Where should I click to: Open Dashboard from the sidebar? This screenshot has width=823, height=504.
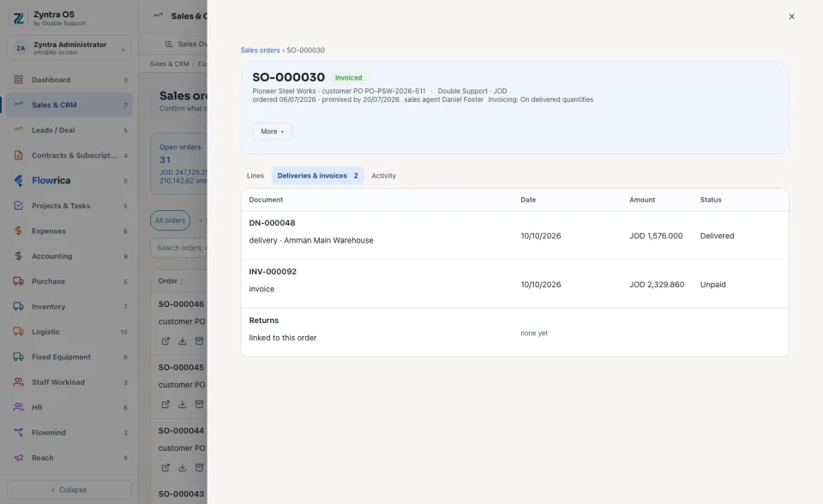coord(69,80)
